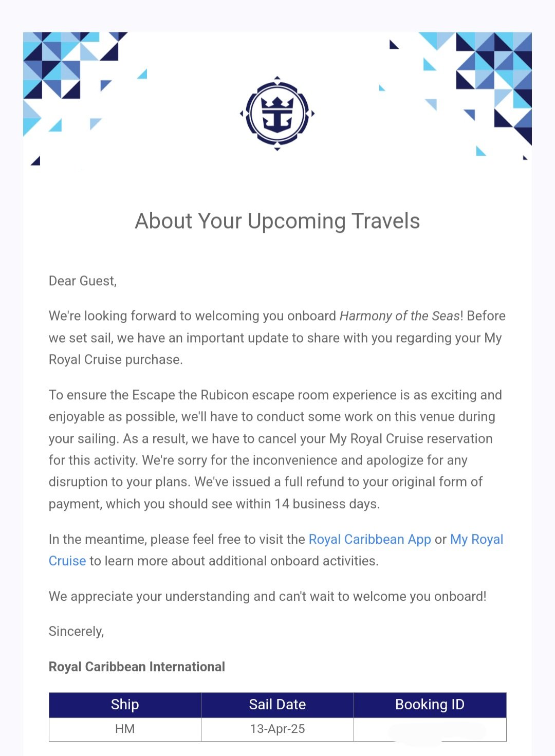Click the redacted Booking ID value cell
This screenshot has height=756, width=555.
click(x=430, y=729)
